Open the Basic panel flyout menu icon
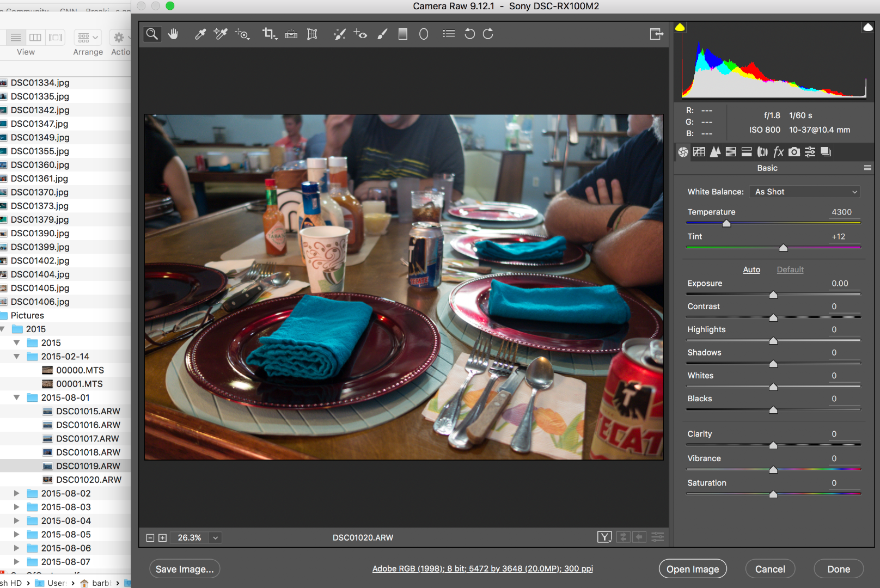Image resolution: width=880 pixels, height=588 pixels. point(868,168)
